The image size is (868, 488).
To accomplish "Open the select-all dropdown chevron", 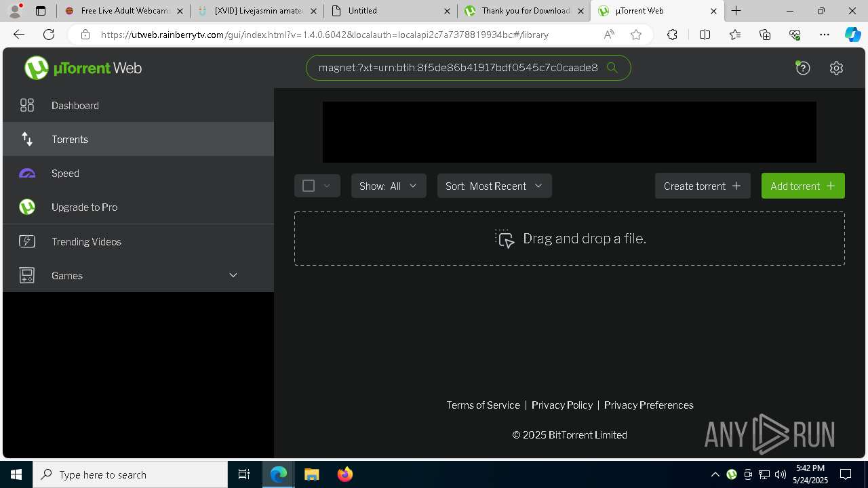I will pos(327,186).
